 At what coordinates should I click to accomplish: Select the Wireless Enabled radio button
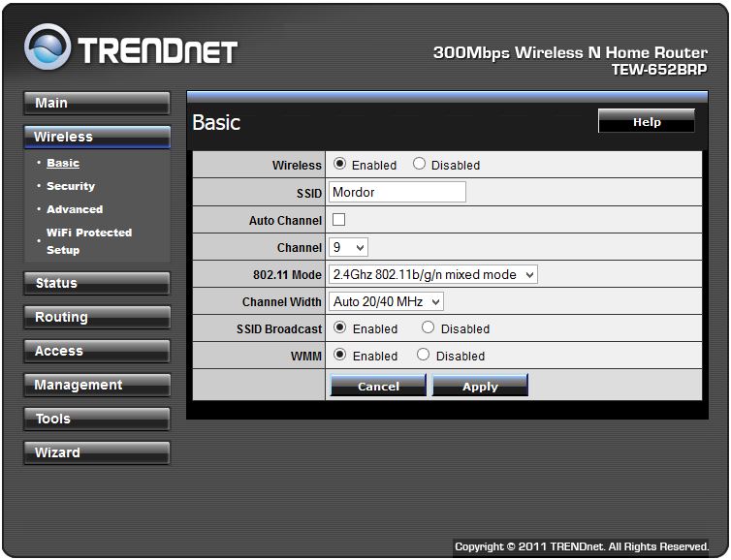pos(339,165)
